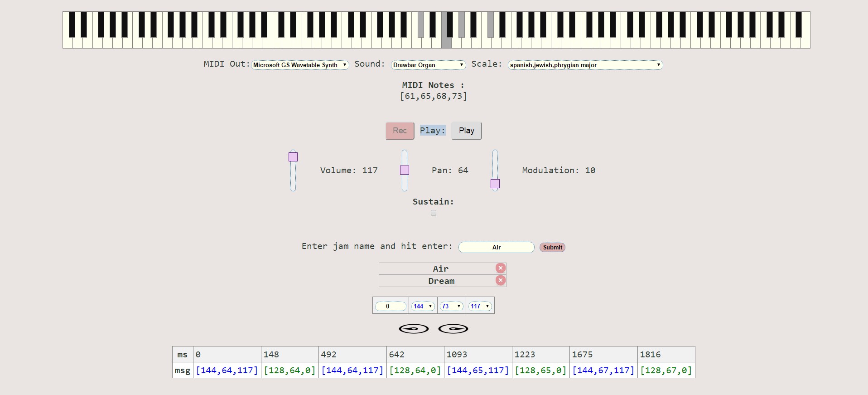Viewport: 868px width, 395px height.
Task: Click the highlighted gray white piano key
Action: (x=446, y=43)
